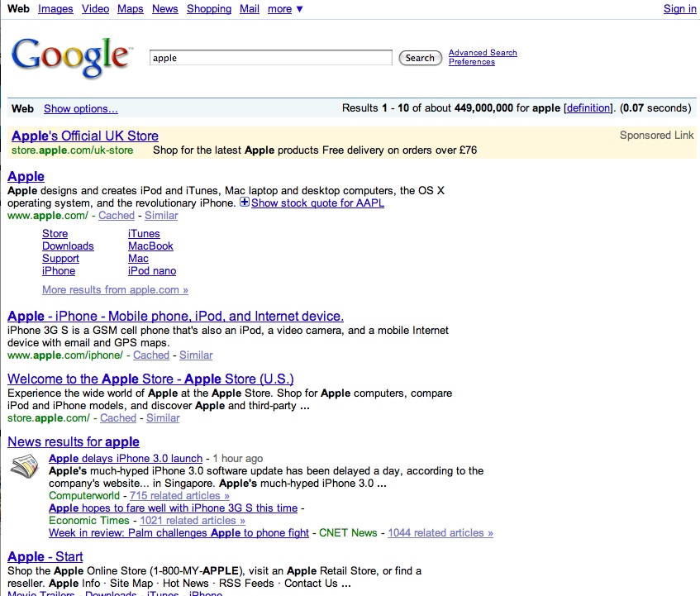The image size is (700, 596).
Task: Open the iTunes sitelink under Apple result
Action: tap(144, 234)
